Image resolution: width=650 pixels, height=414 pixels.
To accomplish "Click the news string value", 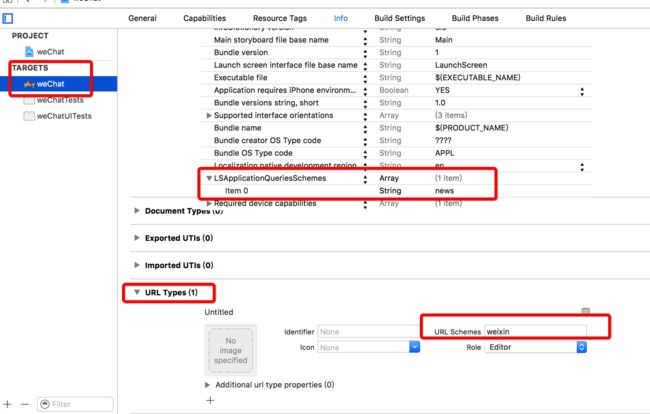I will [444, 191].
